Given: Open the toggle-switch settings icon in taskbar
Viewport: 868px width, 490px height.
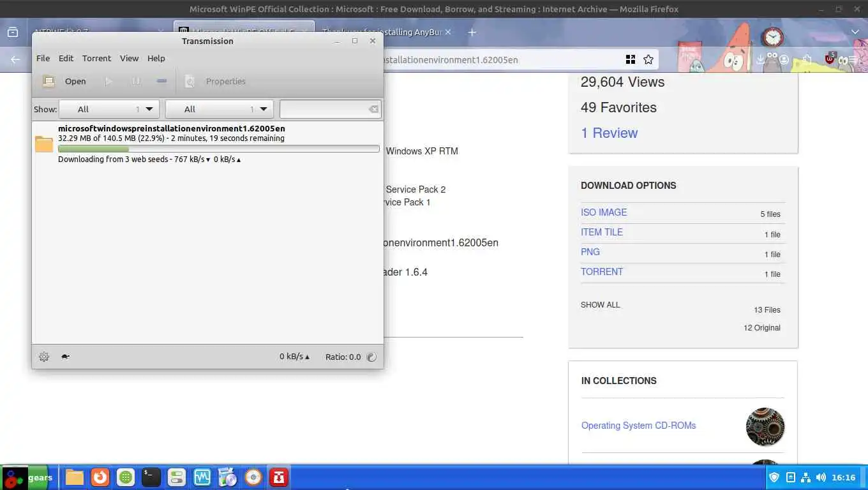Looking at the screenshot, I should pos(177,477).
